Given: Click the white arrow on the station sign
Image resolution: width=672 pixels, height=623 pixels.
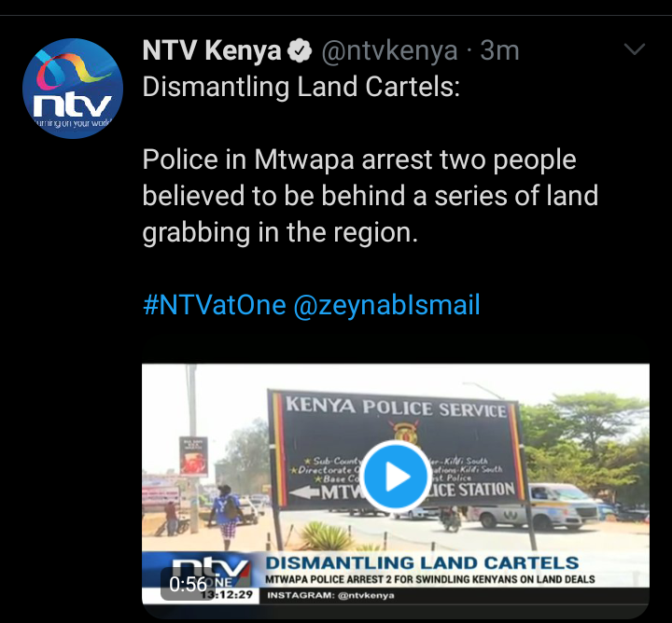Looking at the screenshot, I should (x=305, y=493).
